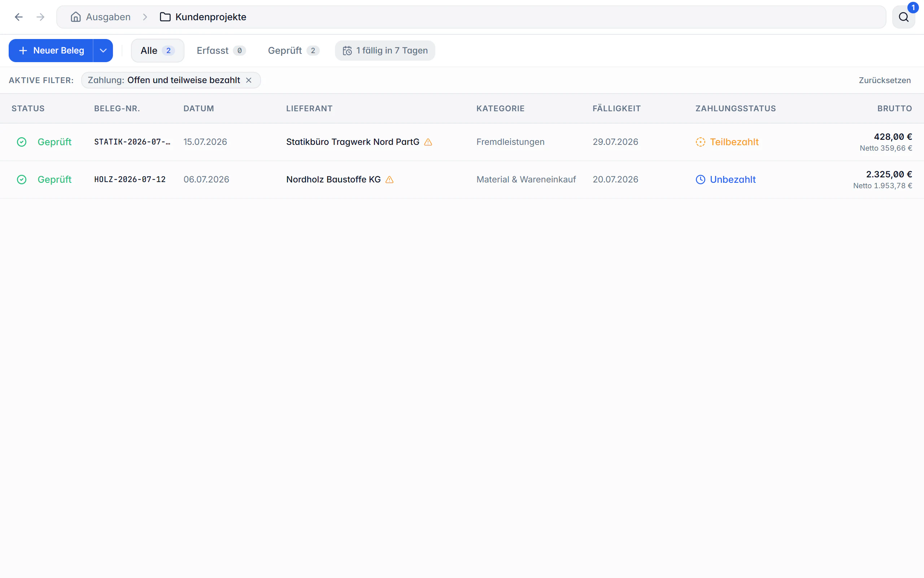The width and height of the screenshot is (924, 578).
Task: Click the Geprüft status in HOLZ row
Action: pyautogui.click(x=54, y=179)
